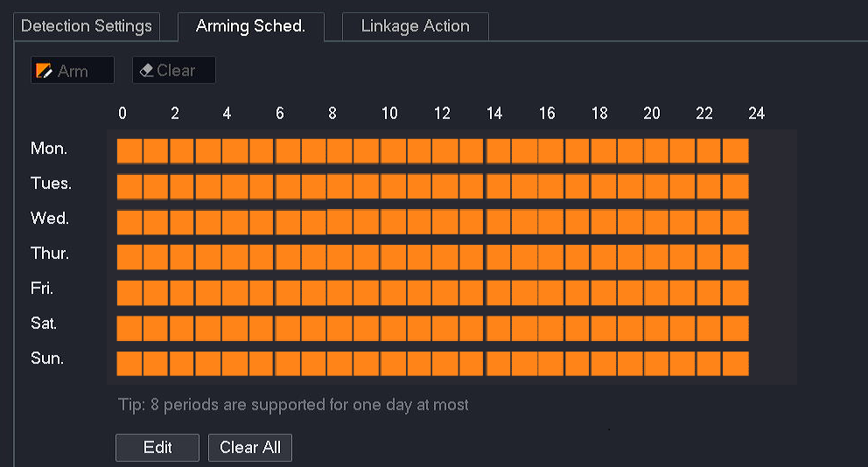The width and height of the screenshot is (868, 467).
Task: Select the Fri. row label
Action: 42,289
